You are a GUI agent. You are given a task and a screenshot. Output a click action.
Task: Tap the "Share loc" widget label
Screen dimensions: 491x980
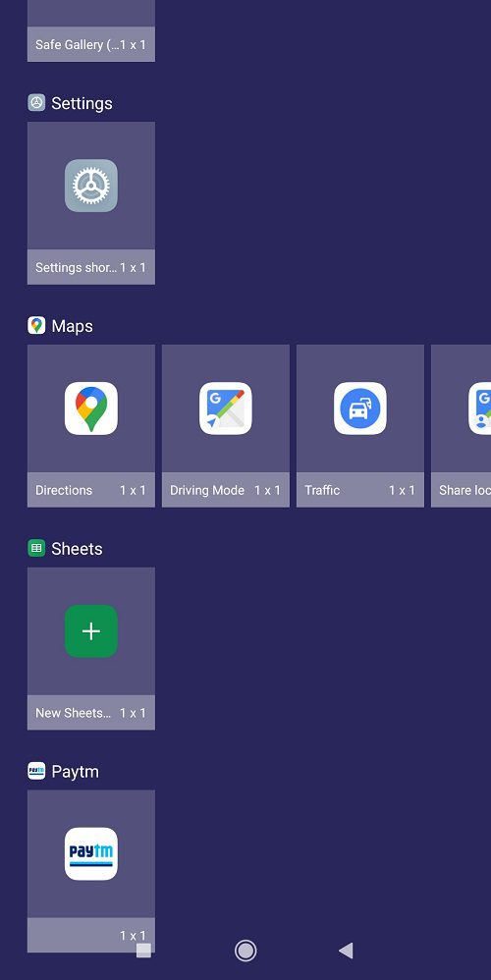pyautogui.click(x=464, y=490)
